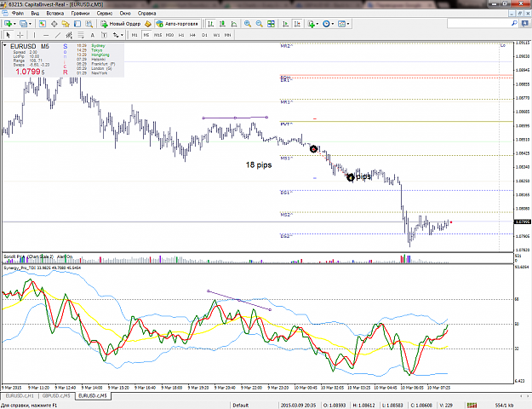Select the Fibonacci retracement tool
532x409 pixels.
click(x=81, y=35)
